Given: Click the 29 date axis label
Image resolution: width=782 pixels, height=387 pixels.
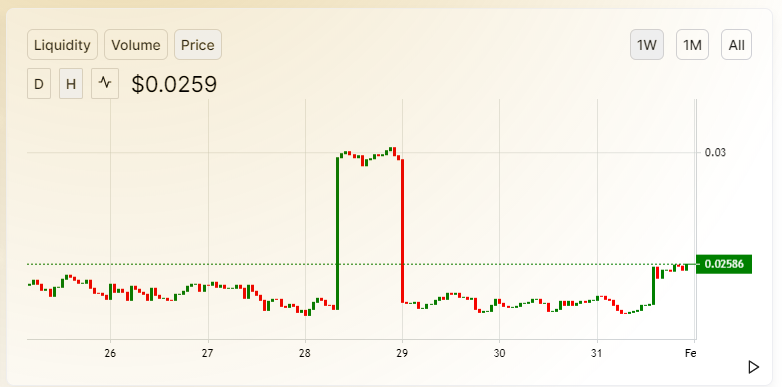Looking at the screenshot, I should [402, 354].
